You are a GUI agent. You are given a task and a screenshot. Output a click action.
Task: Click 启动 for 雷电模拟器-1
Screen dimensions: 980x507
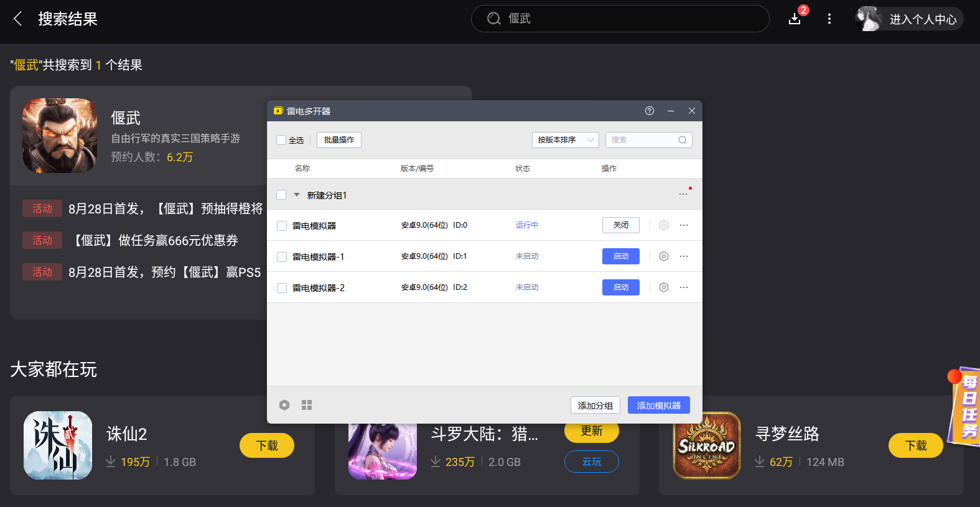(621, 256)
